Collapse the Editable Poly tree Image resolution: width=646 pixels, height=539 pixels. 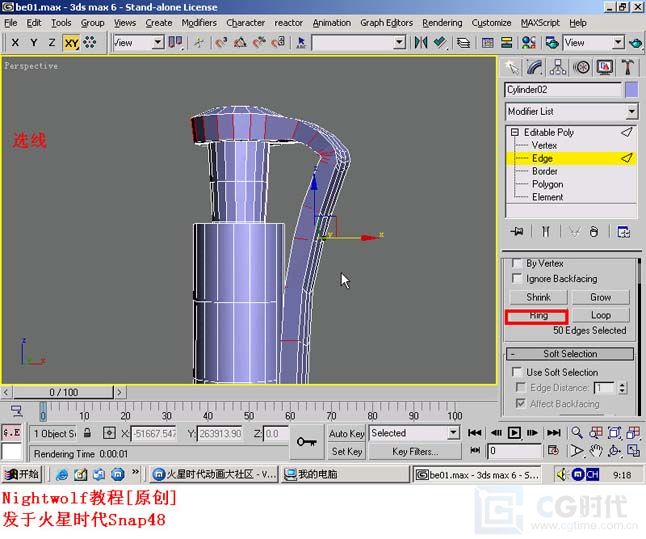point(515,132)
